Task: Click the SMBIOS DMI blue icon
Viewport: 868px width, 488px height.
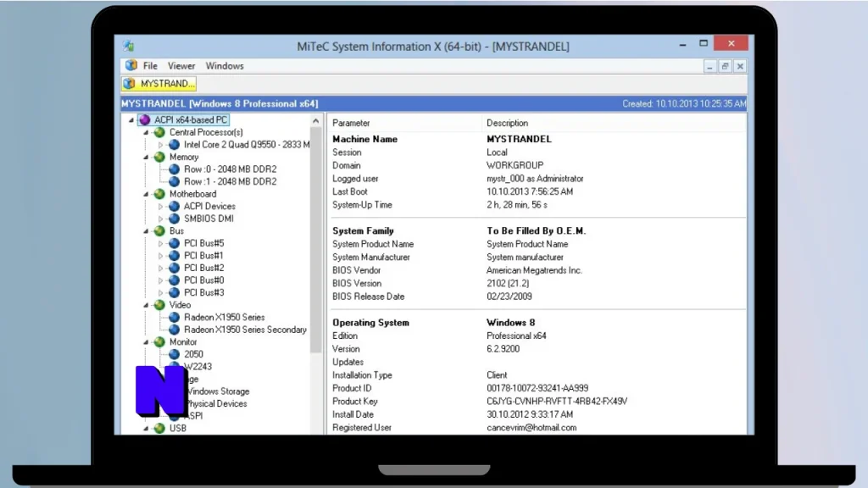Action: [174, 219]
